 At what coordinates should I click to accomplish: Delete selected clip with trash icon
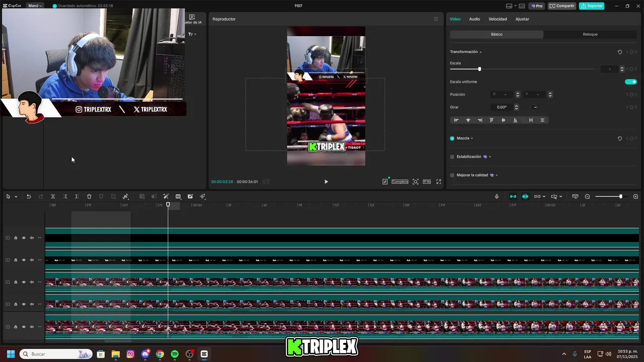click(x=89, y=197)
